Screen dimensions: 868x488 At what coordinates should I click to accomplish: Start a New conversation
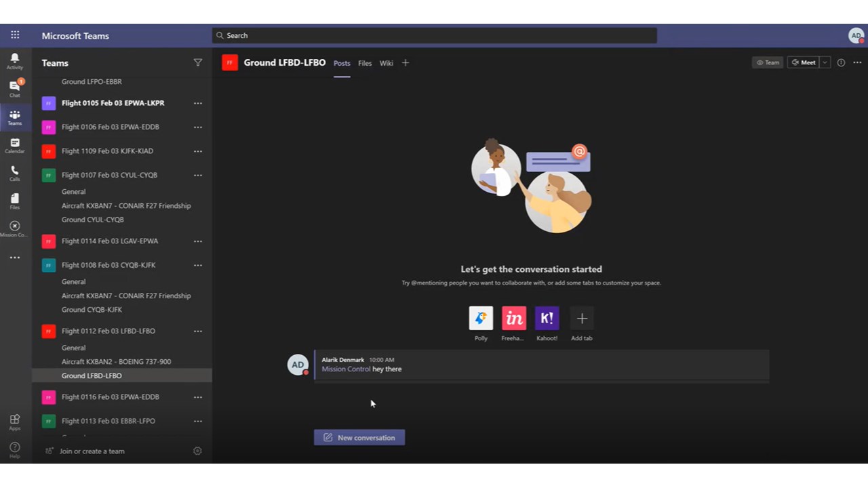359,437
